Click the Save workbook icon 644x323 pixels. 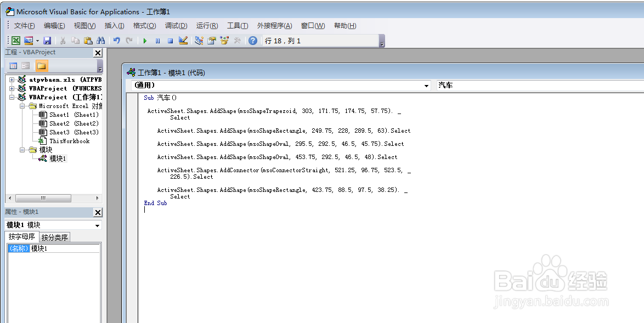[x=47, y=41]
